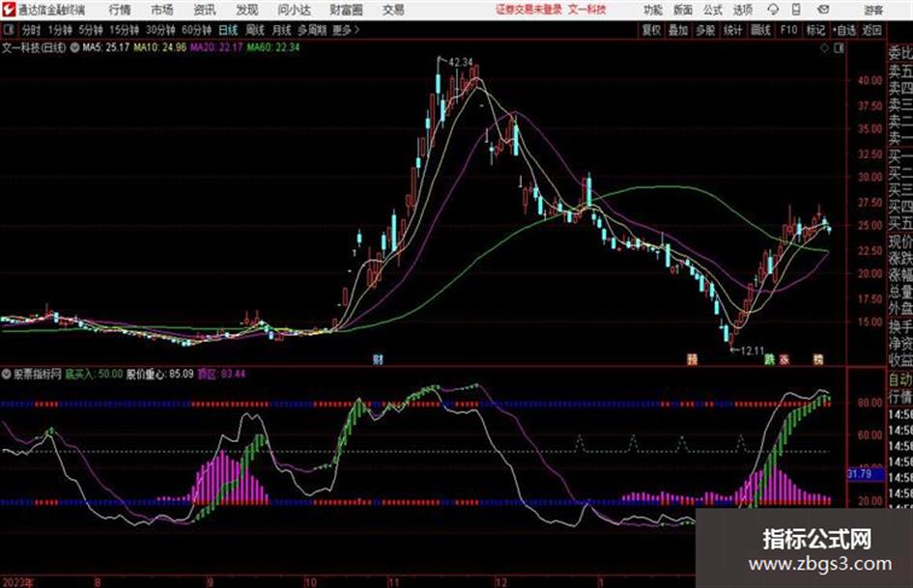Screen dimensions: 913x588
Task: Open the F10 company info
Action: click(788, 30)
